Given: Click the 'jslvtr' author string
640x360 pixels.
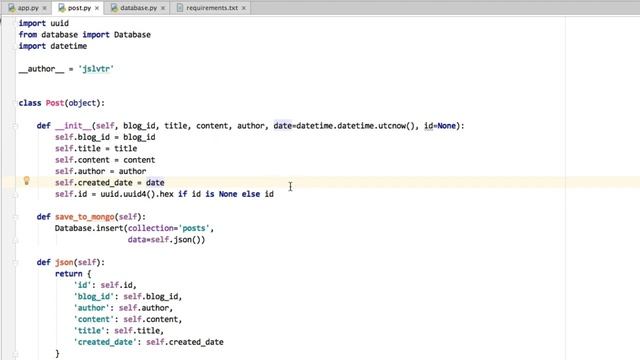Looking at the screenshot, I should click(96, 69).
